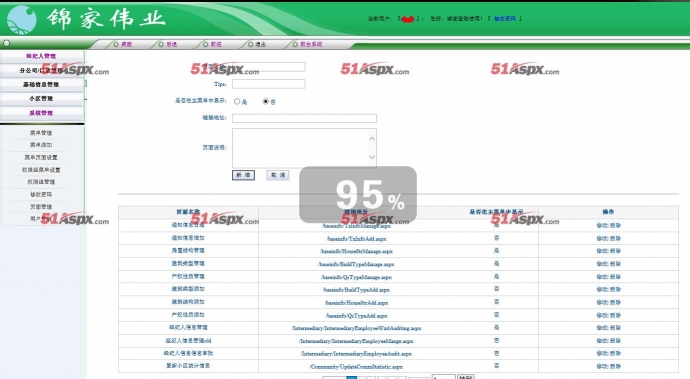Image resolution: width=690 pixels, height=379 pixels.
Task: Select 权限组菜单设置 in the sidebar submenu
Action: coord(41,169)
